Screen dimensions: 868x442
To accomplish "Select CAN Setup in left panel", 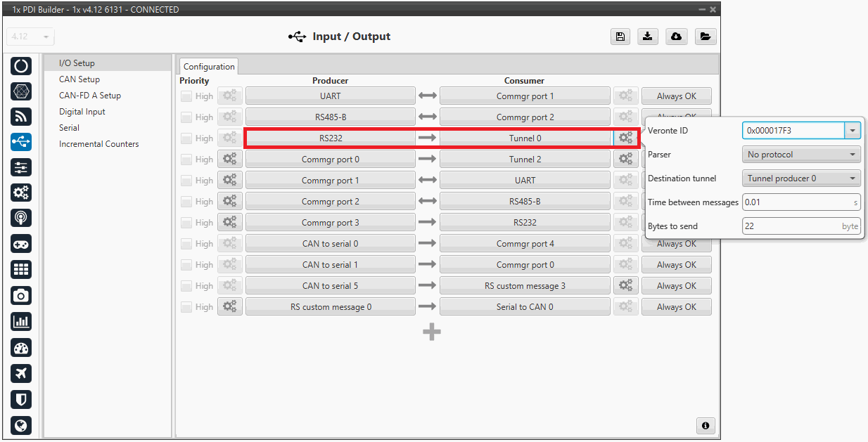I will click(x=79, y=79).
